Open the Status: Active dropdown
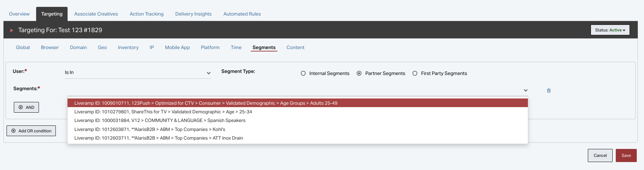The width and height of the screenshot is (644, 170). coord(610,30)
